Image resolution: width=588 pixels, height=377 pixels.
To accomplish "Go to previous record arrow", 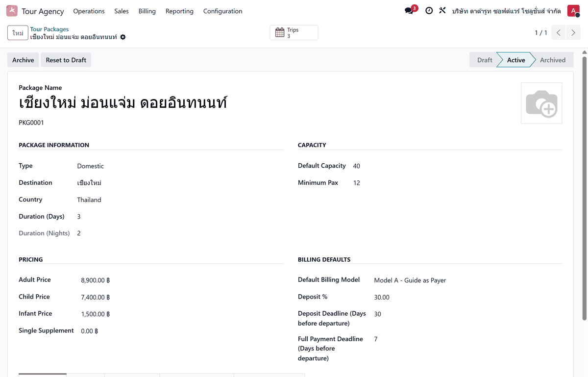I will [559, 33].
